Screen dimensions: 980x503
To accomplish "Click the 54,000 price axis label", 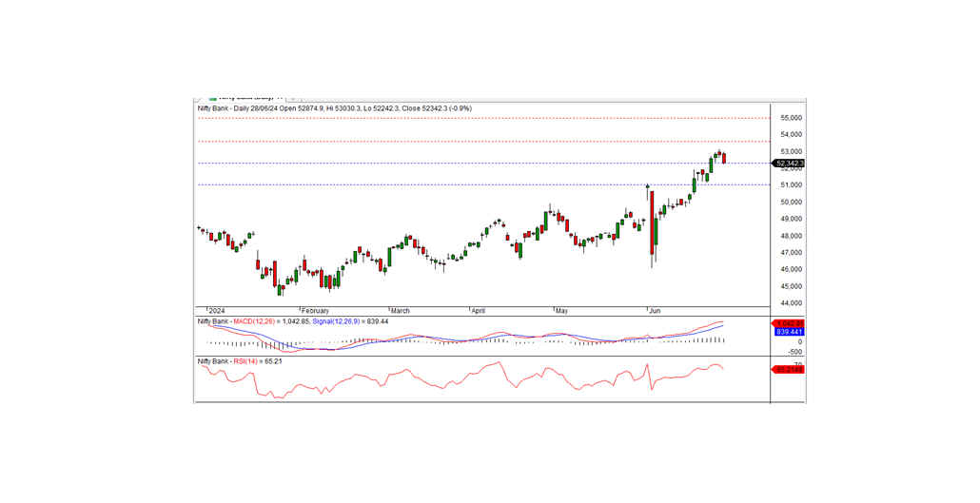I will (x=790, y=135).
